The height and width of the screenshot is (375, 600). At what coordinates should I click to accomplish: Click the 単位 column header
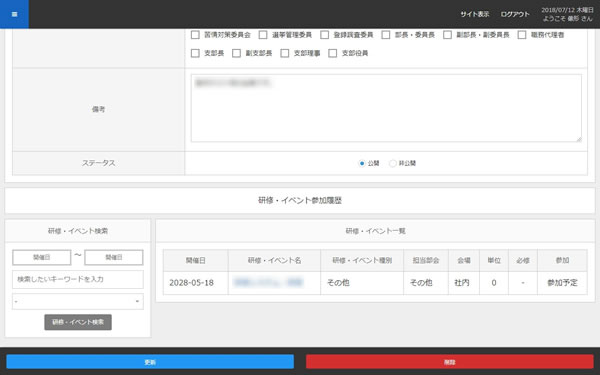point(494,261)
